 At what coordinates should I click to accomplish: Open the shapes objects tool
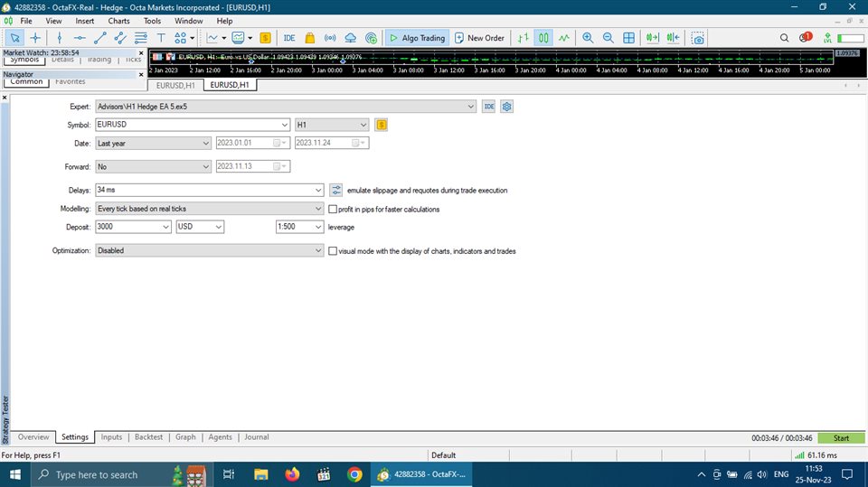[181, 38]
